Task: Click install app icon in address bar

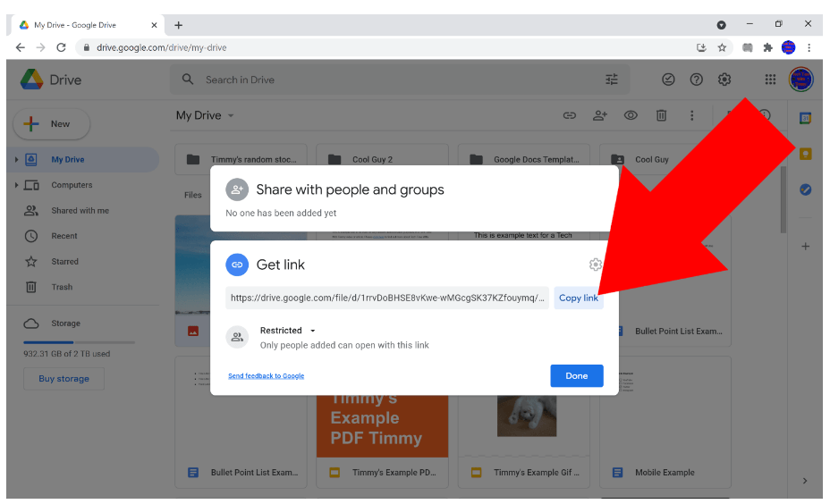Action: 701,47
